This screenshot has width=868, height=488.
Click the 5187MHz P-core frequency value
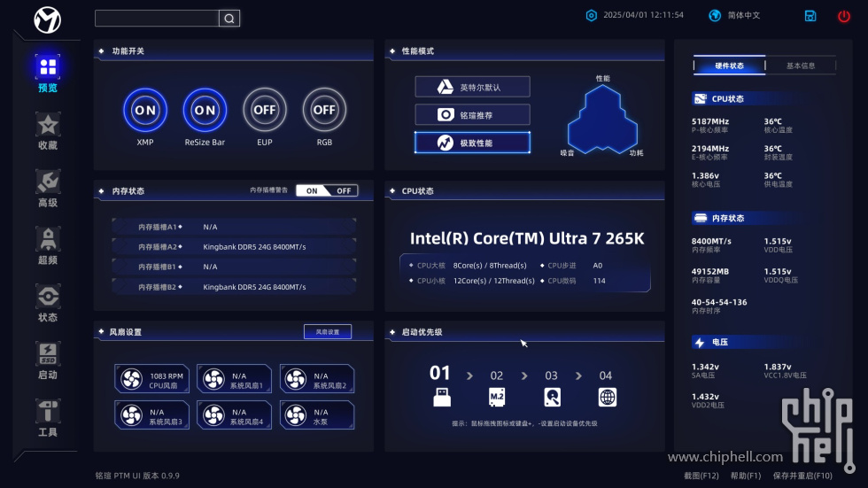click(x=710, y=121)
